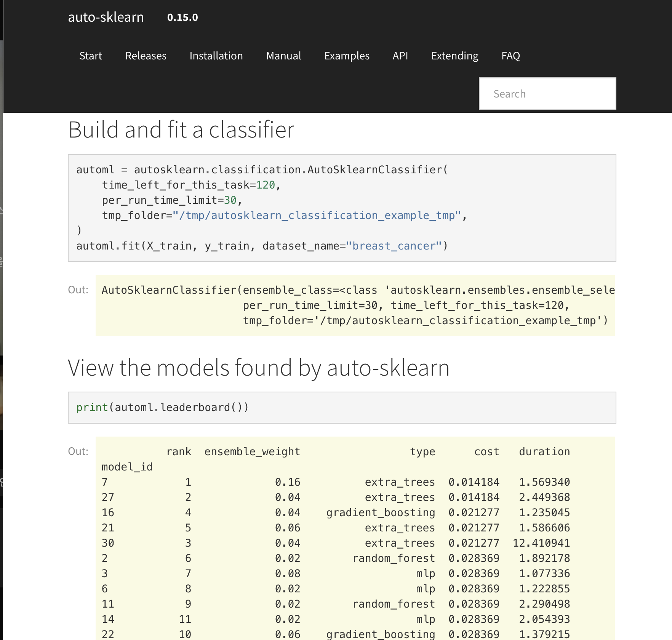Click the time_left_for_this_task=120 code line
Viewport: 672px width, 640px height.
click(x=191, y=185)
